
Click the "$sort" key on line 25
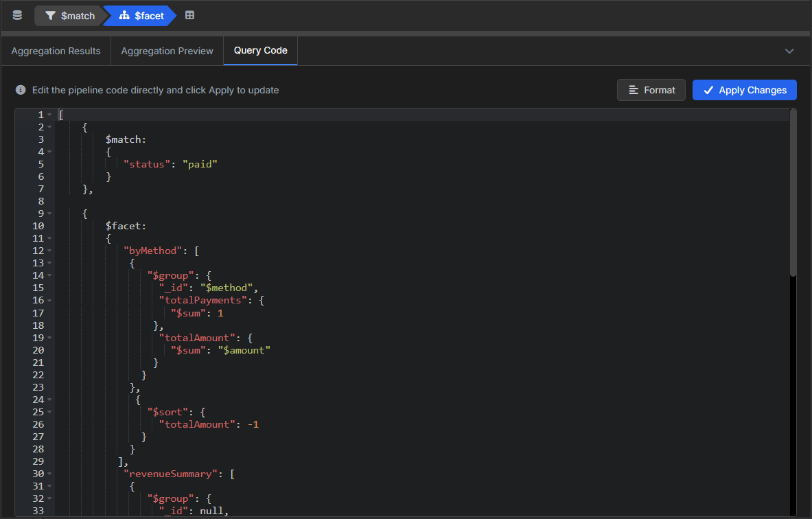167,413
